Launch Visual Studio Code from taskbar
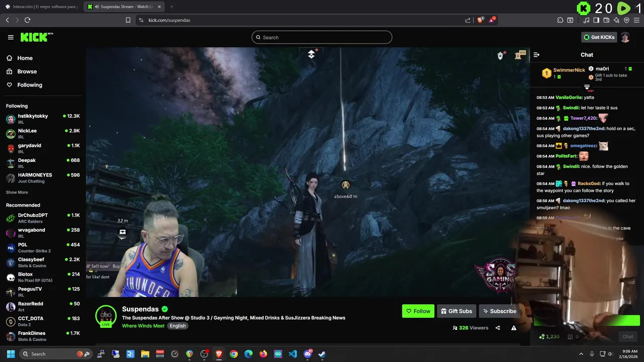The image size is (644, 362). click(293, 354)
